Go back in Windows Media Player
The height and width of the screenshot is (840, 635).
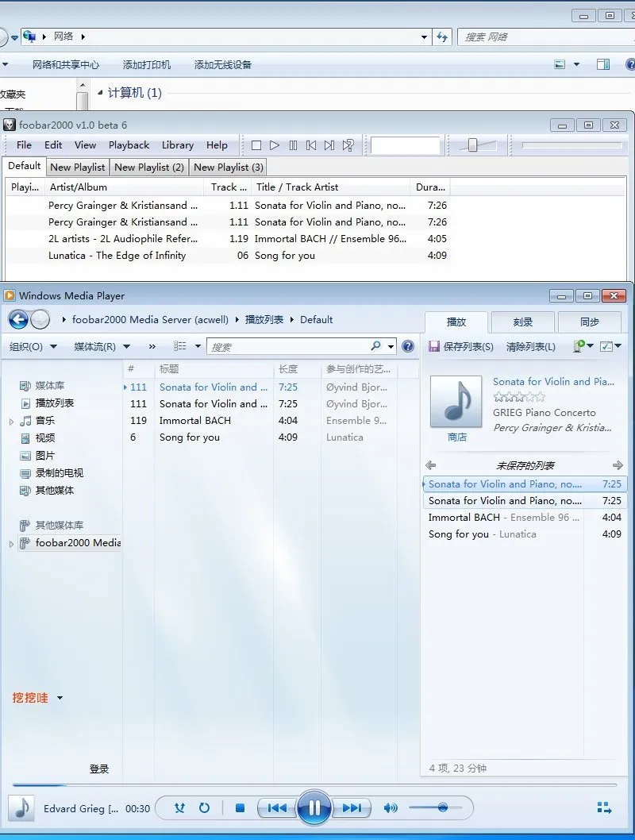point(19,320)
